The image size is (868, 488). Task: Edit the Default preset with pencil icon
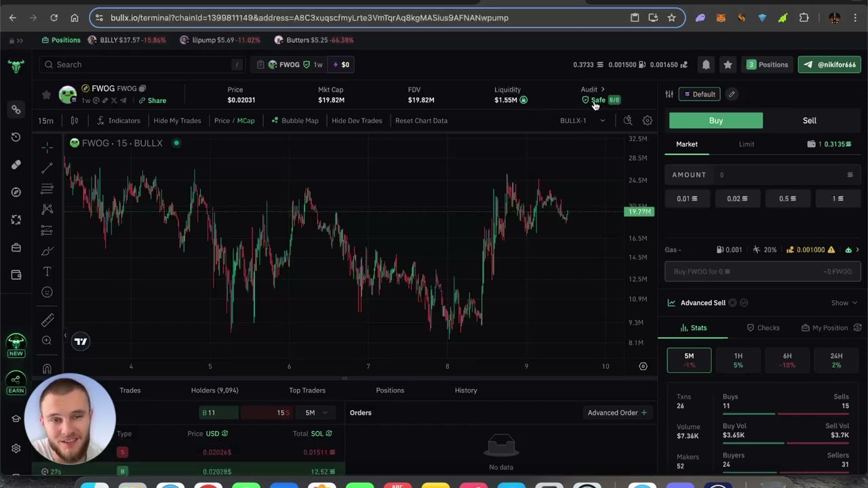pyautogui.click(x=732, y=94)
